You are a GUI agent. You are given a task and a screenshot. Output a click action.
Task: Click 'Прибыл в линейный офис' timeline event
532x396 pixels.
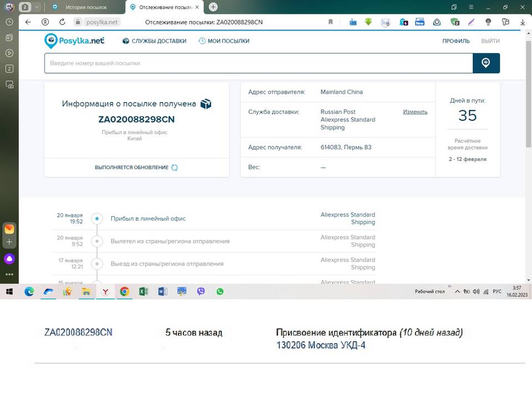point(148,219)
